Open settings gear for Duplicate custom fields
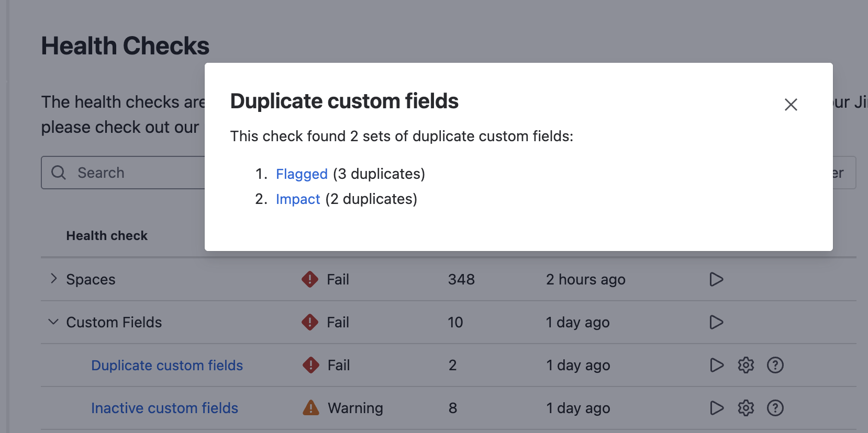 point(745,365)
